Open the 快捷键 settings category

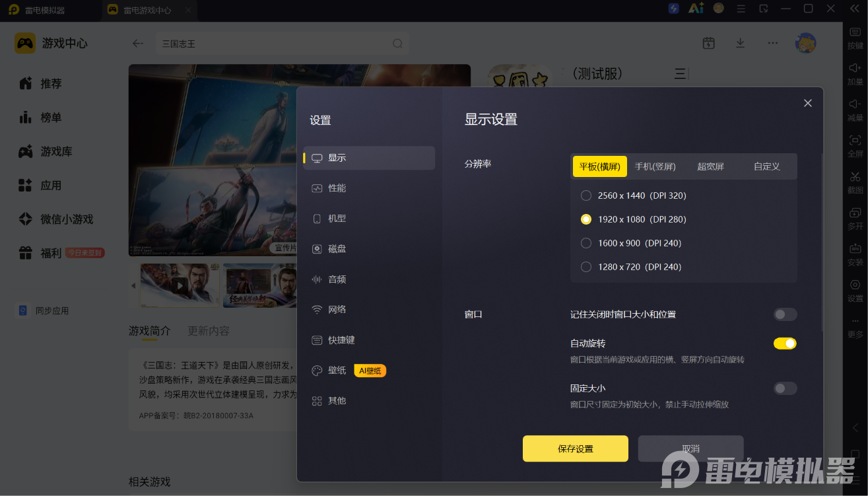pos(369,340)
